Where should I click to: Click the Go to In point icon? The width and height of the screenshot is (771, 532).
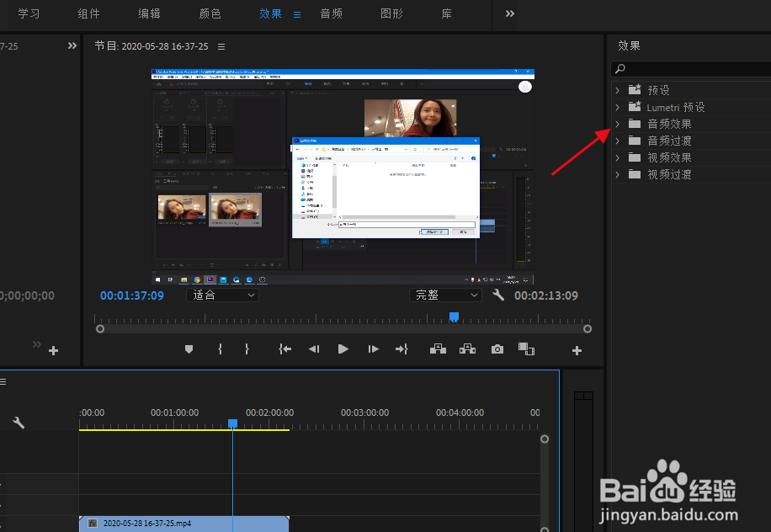(x=285, y=349)
